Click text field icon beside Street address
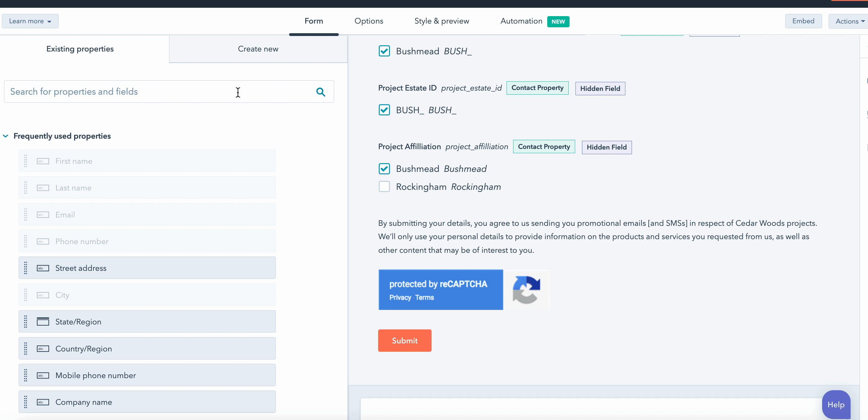The image size is (868, 420). coord(43,268)
